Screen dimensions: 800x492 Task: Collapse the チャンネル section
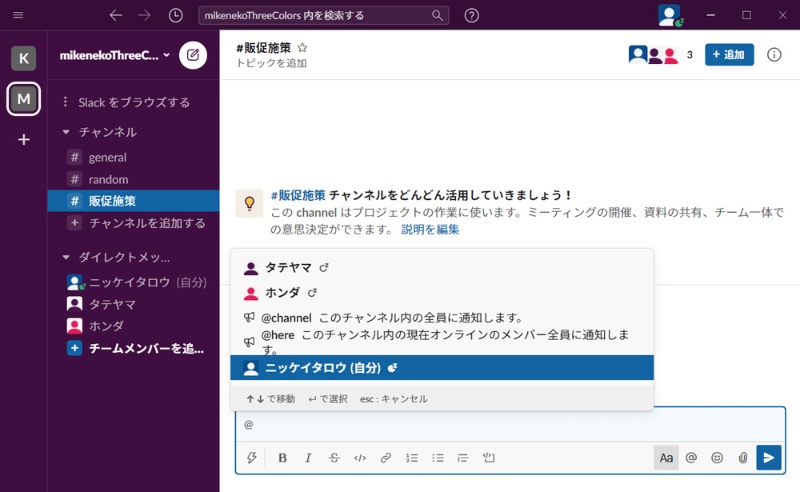tap(67, 132)
